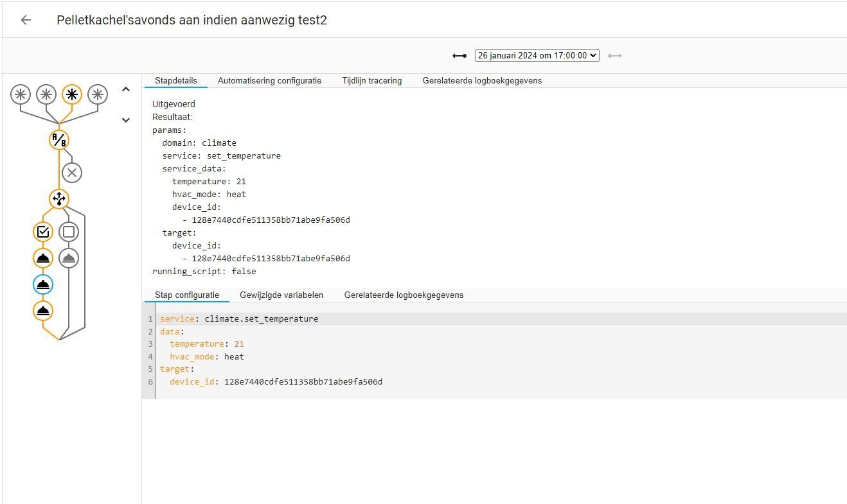Open the A/B choose node
This screenshot has width=847, height=504.
[x=58, y=140]
